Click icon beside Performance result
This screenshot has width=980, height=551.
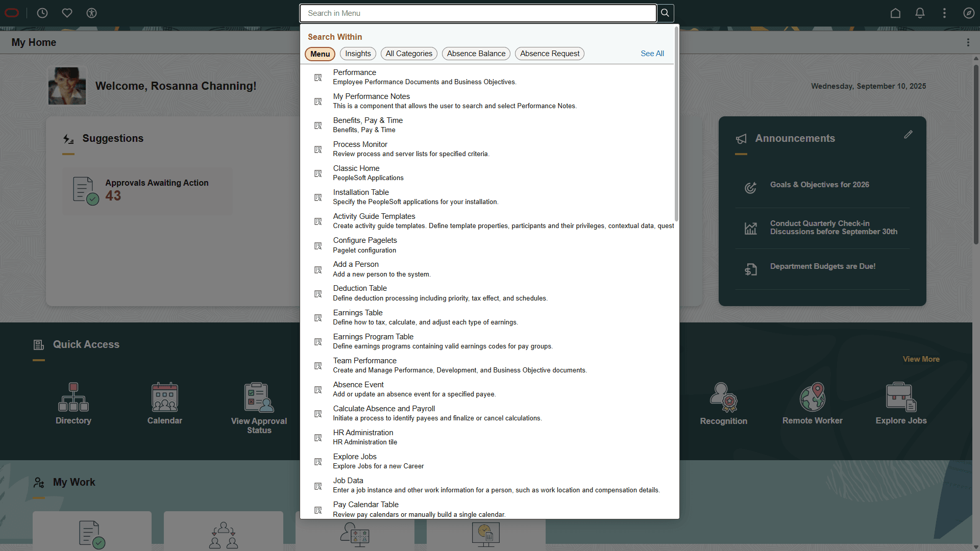coord(318,78)
